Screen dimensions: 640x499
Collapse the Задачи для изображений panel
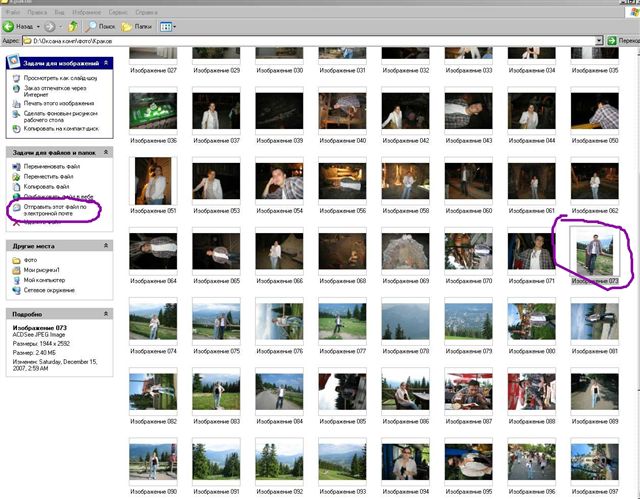(x=106, y=63)
